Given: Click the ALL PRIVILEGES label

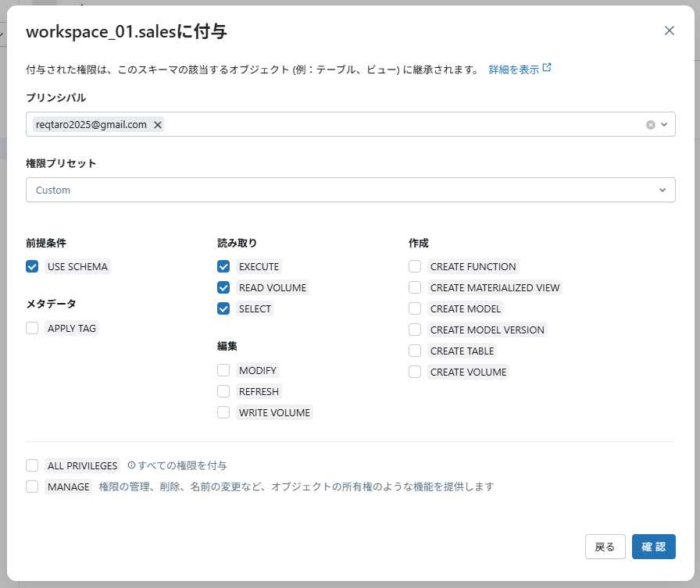Looking at the screenshot, I should (x=83, y=465).
